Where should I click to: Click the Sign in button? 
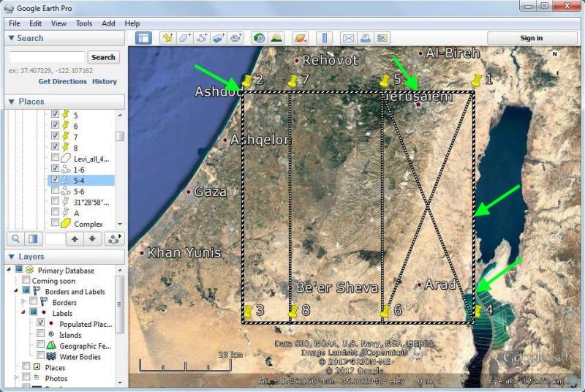coord(531,38)
